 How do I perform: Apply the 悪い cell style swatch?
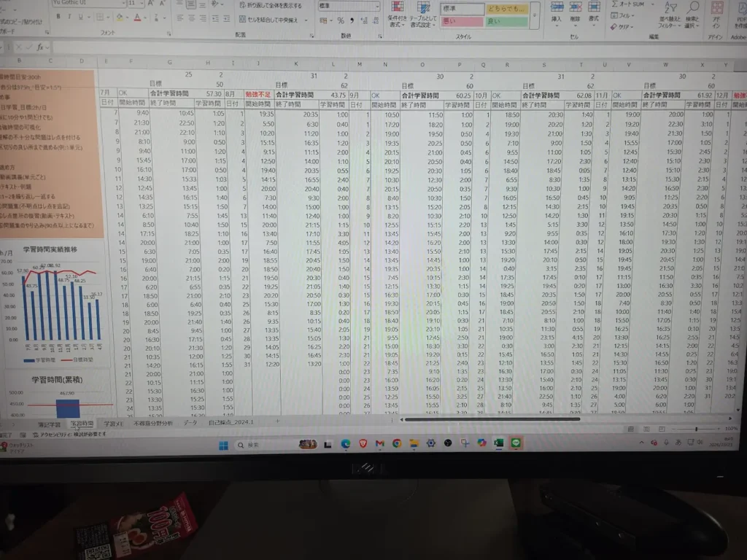click(x=462, y=22)
